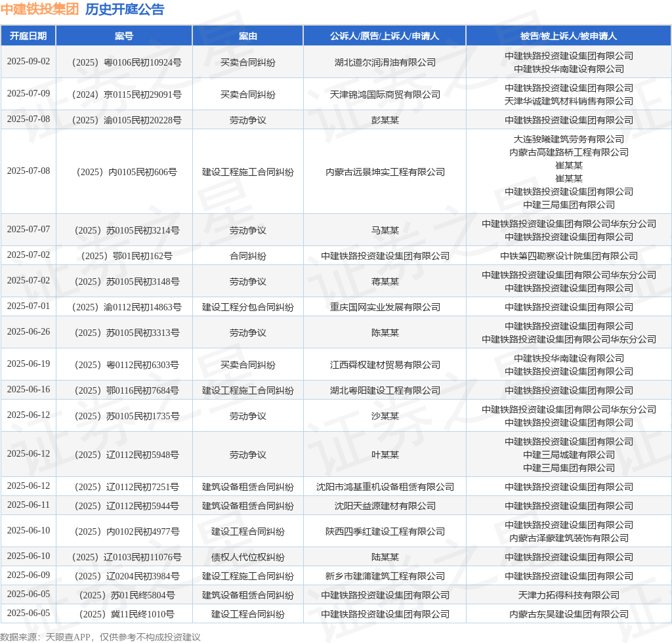Image resolution: width=672 pixels, height=643 pixels.
Task: Click the 公诉人/原告/上诉人/申请人 column header
Action: coord(385,36)
